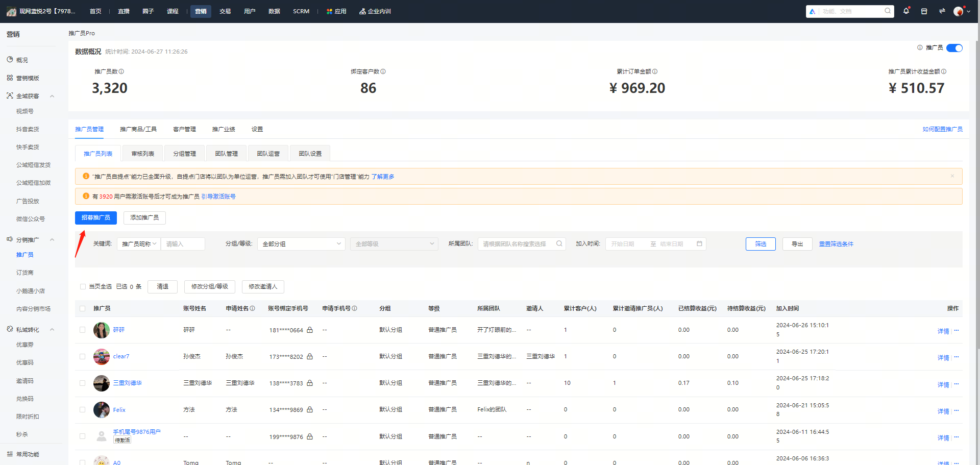Select checkbox for 手机尾号9876用户 row
The height and width of the screenshot is (465, 980).
tap(83, 436)
